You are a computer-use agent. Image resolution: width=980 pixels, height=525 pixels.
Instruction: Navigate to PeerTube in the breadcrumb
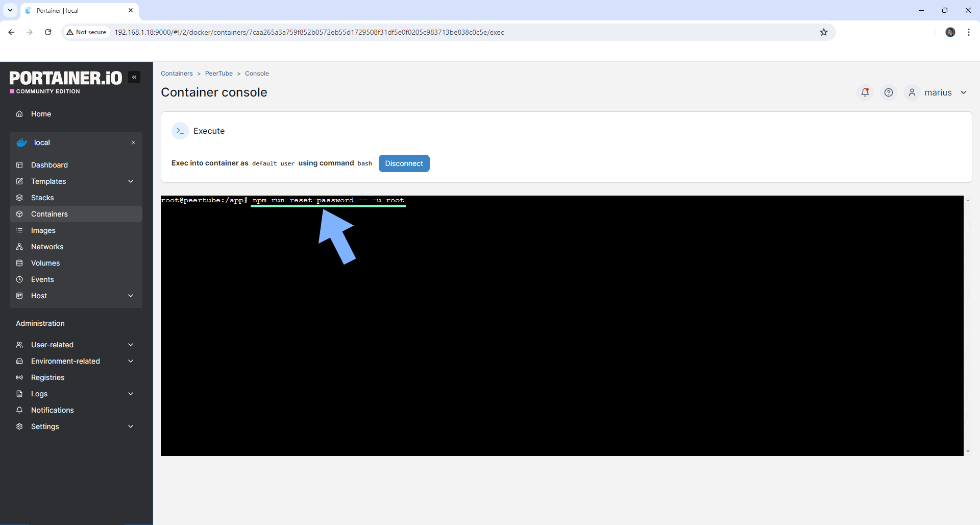(218, 73)
